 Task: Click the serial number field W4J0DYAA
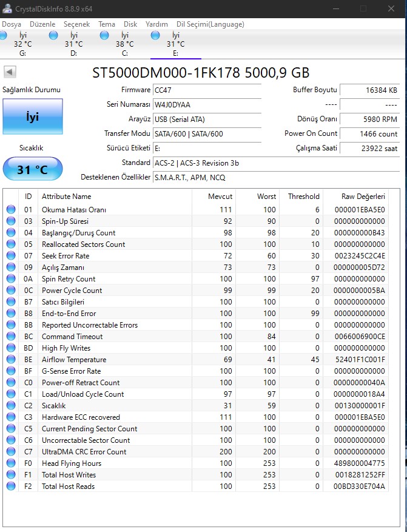207,105
